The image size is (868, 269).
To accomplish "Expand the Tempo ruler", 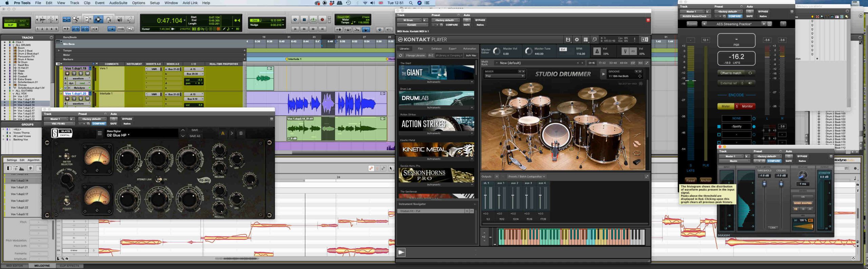I will [59, 50].
